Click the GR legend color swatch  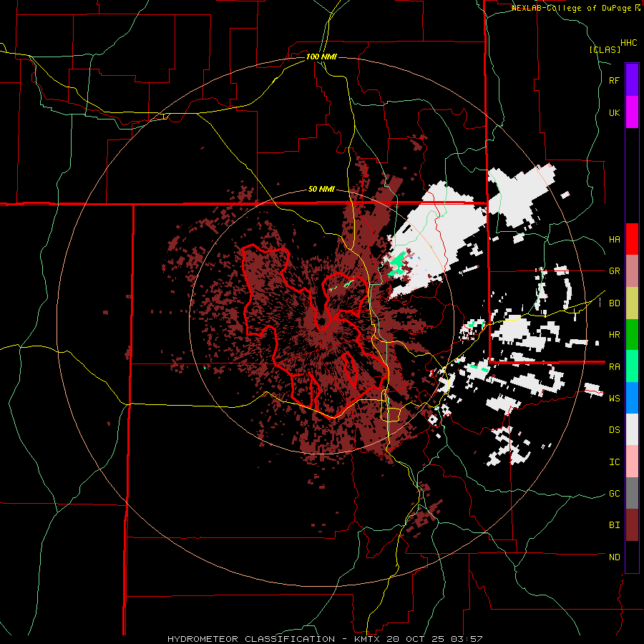632,270
